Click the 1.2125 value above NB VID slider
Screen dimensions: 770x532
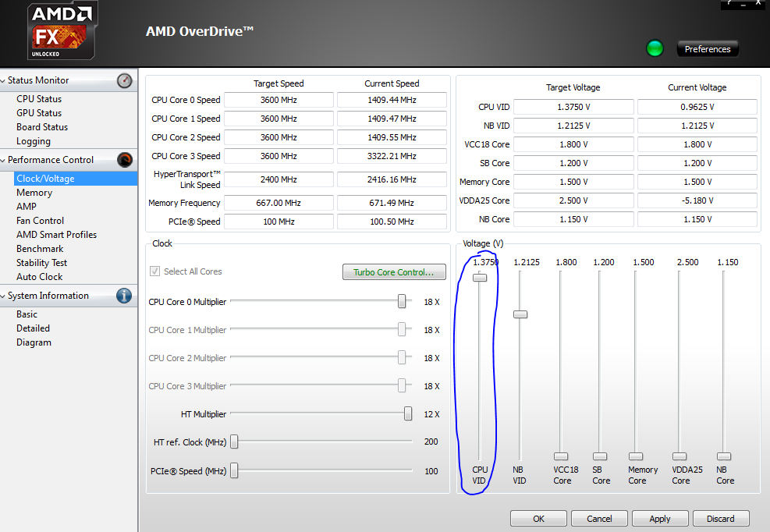pyautogui.click(x=527, y=262)
